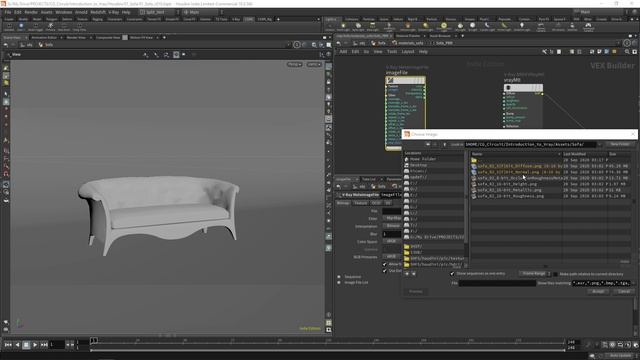The image size is (640, 360).
Task: Stop playback in the playbar
Action: coord(26,345)
